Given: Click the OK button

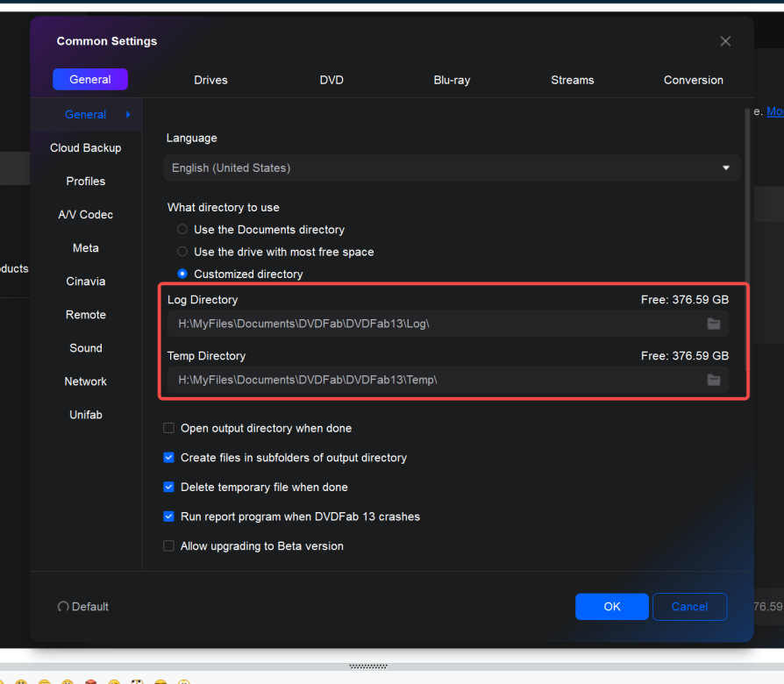Looking at the screenshot, I should 612,607.
